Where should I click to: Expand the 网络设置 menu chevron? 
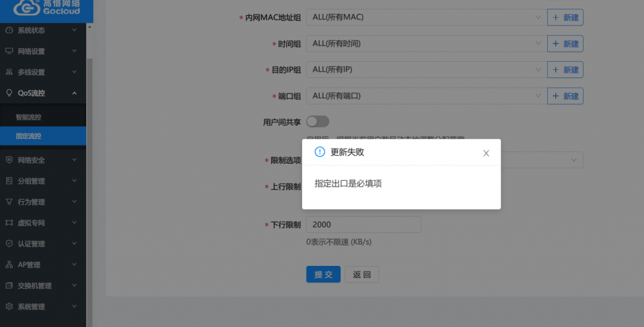(74, 51)
